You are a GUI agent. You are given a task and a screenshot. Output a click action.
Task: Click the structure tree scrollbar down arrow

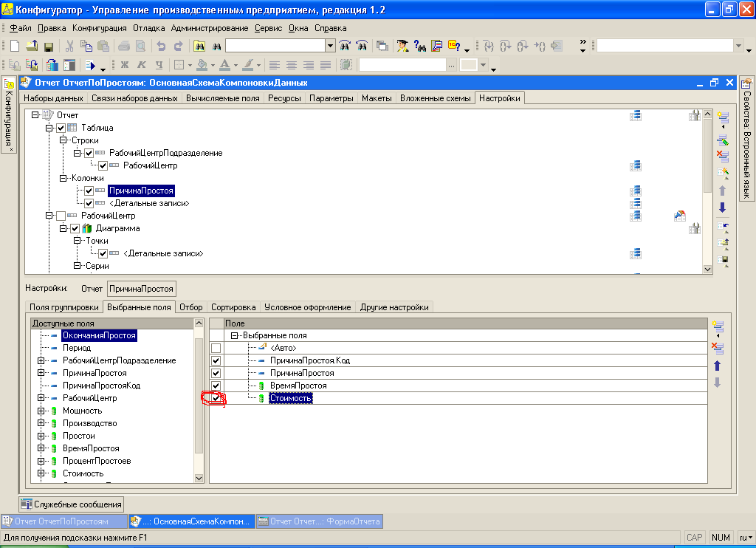(x=707, y=269)
